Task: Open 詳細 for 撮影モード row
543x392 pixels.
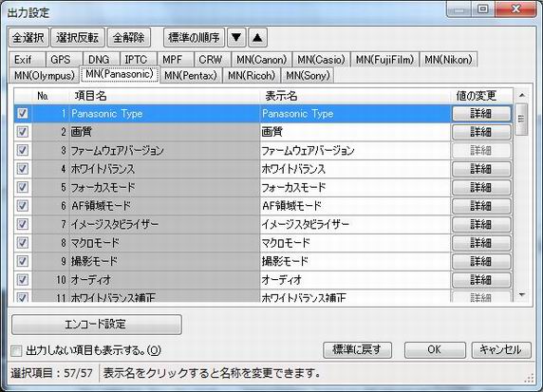Action: (x=481, y=261)
